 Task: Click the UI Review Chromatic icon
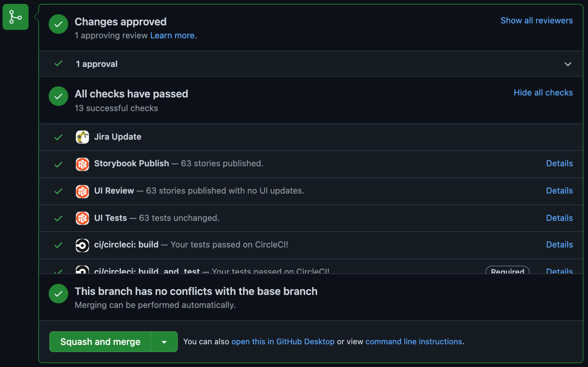pos(82,191)
